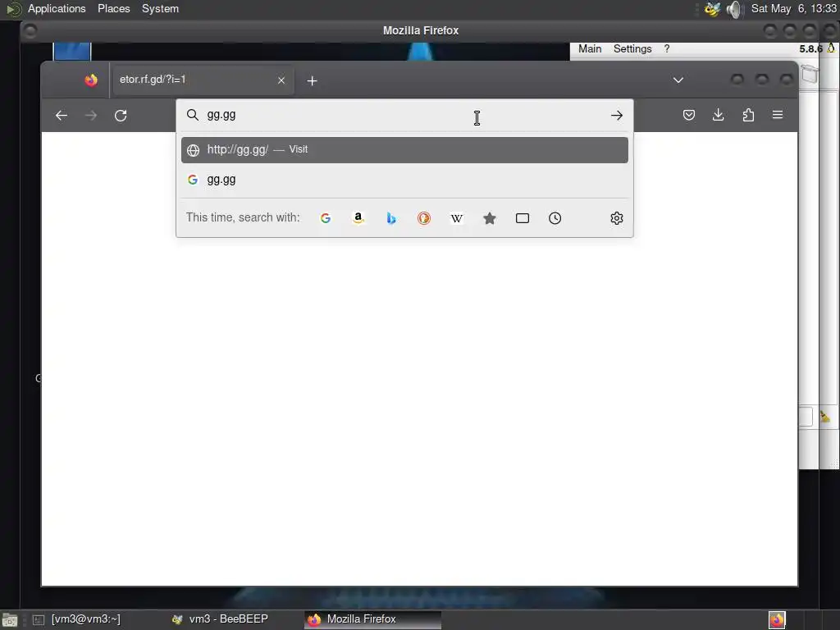Search this time with DuckDuckGo

pyautogui.click(x=424, y=218)
